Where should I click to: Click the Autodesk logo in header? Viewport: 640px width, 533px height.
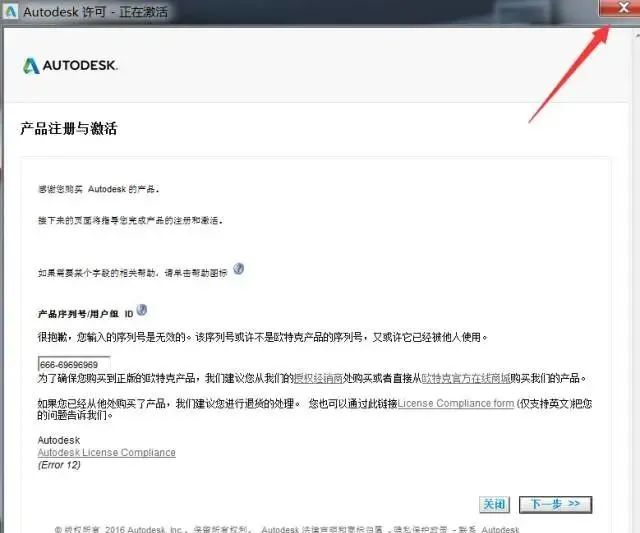coord(70,65)
